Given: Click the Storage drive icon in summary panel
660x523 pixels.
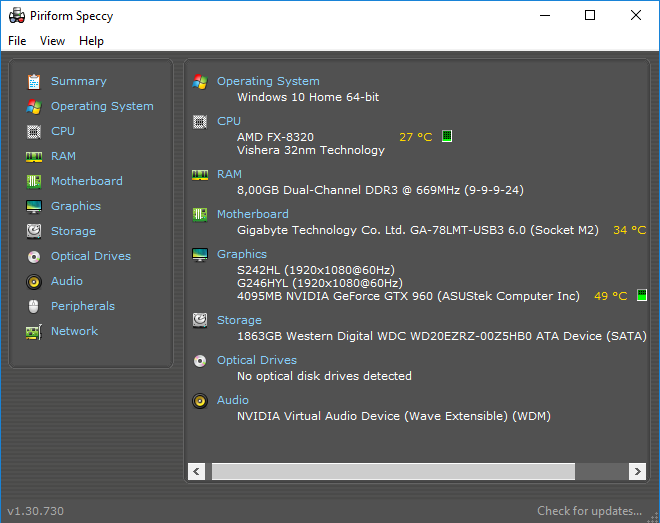Looking at the screenshot, I should click(200, 321).
